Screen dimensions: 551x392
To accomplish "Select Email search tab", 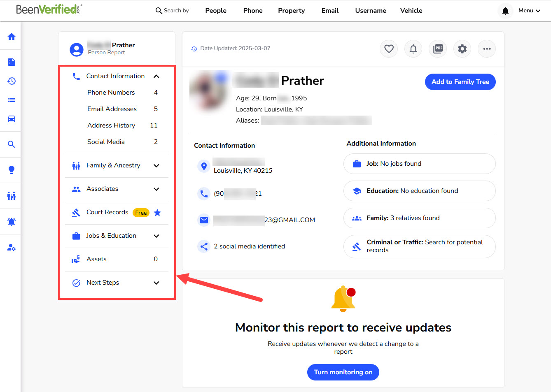I will 330,11.
